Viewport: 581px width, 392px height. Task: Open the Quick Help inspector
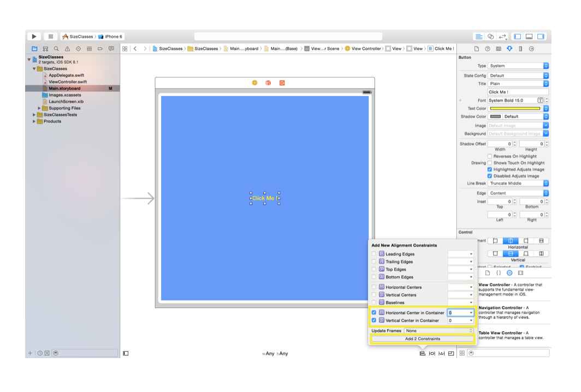488,49
